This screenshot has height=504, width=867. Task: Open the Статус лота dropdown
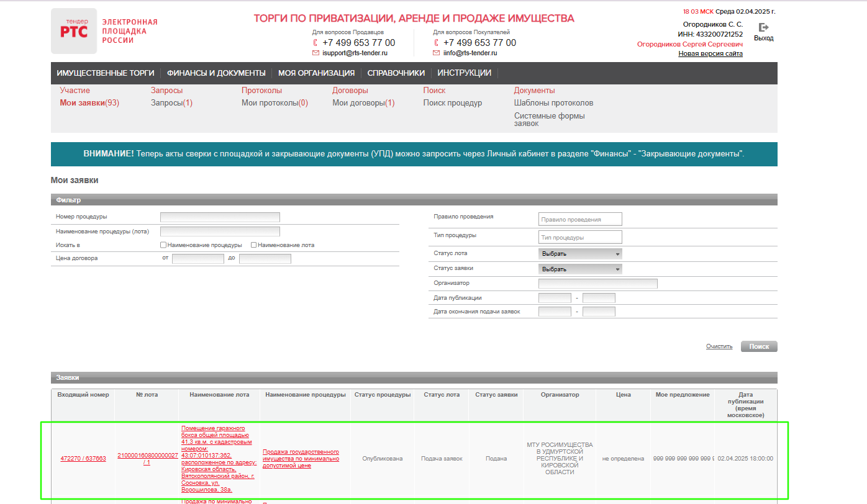tap(580, 254)
